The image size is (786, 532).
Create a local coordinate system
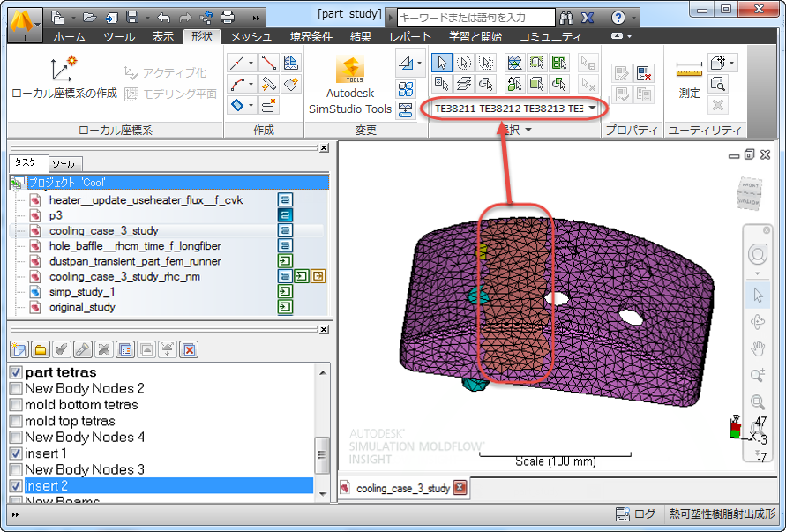64,78
